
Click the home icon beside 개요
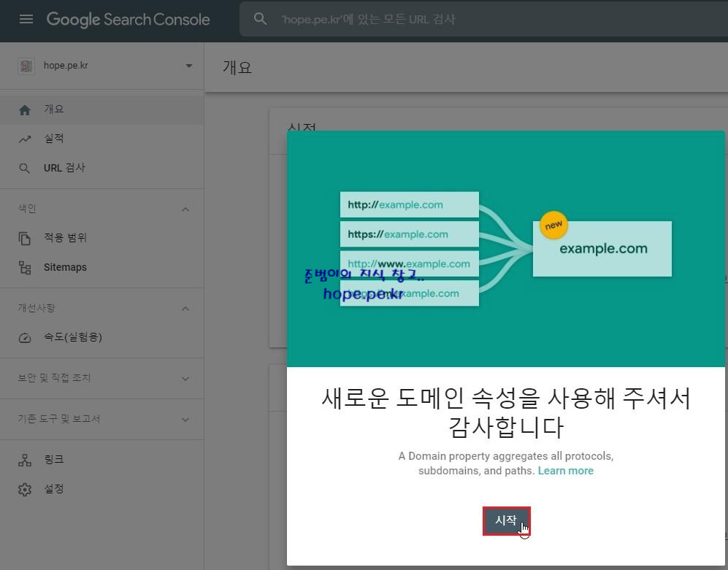point(25,109)
